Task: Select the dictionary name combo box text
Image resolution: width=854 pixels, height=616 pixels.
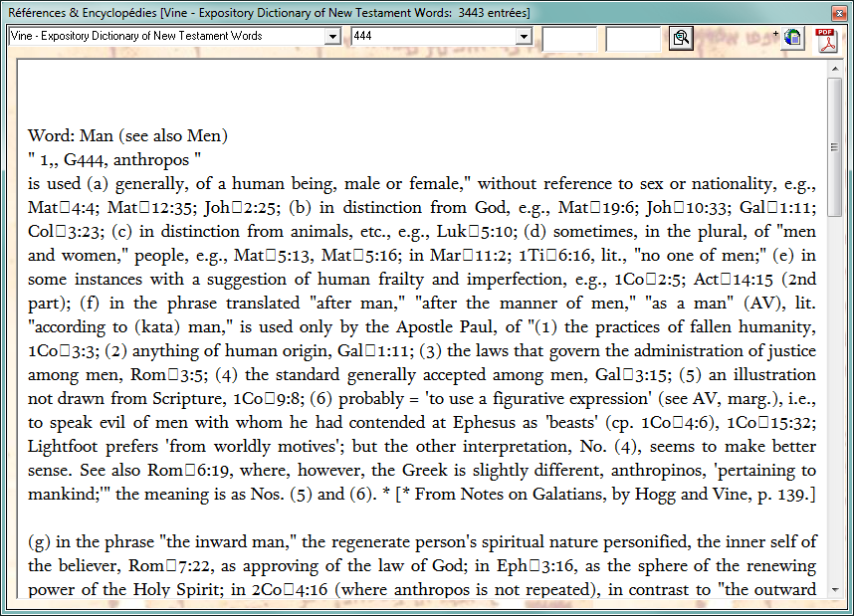Action: pos(167,37)
